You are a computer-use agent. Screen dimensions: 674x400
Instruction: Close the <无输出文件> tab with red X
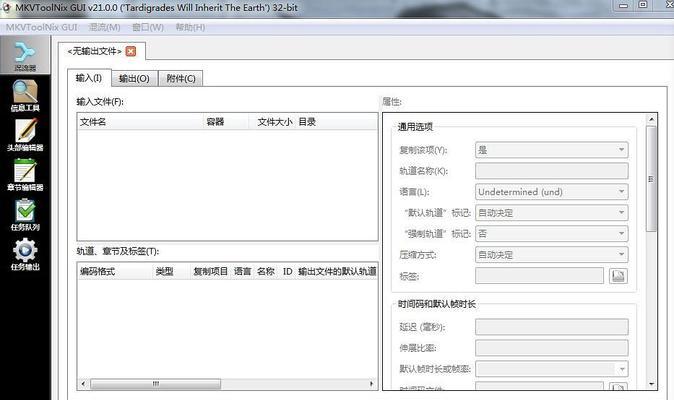pyautogui.click(x=131, y=51)
